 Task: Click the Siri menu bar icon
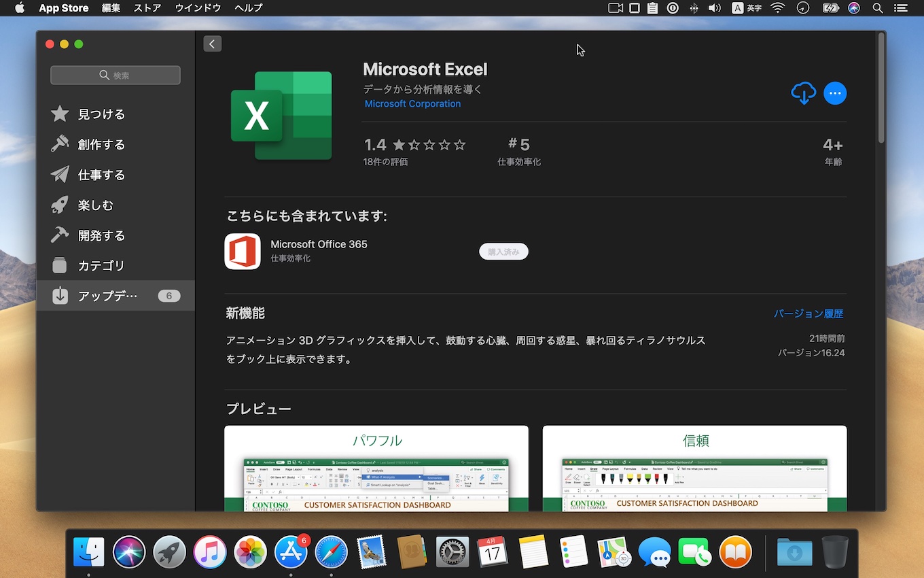[854, 8]
